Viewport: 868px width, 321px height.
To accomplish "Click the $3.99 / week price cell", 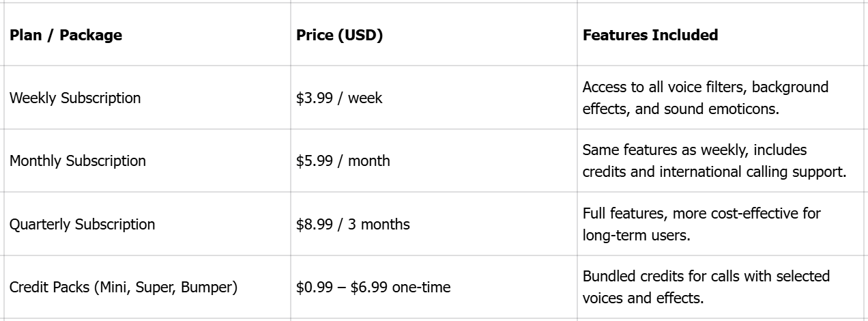I will coord(339,98).
